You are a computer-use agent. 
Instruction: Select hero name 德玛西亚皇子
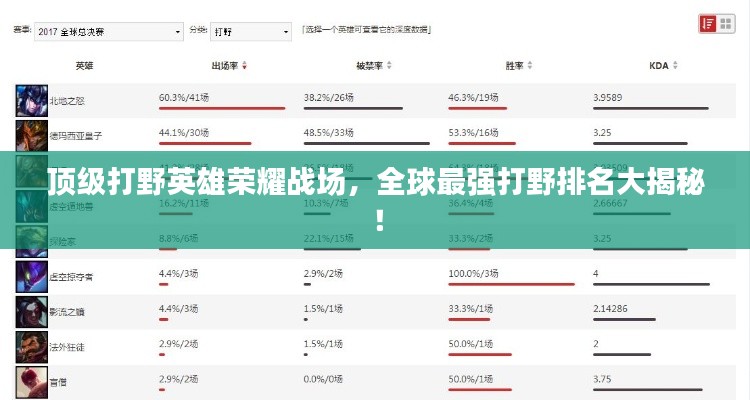click(x=76, y=136)
